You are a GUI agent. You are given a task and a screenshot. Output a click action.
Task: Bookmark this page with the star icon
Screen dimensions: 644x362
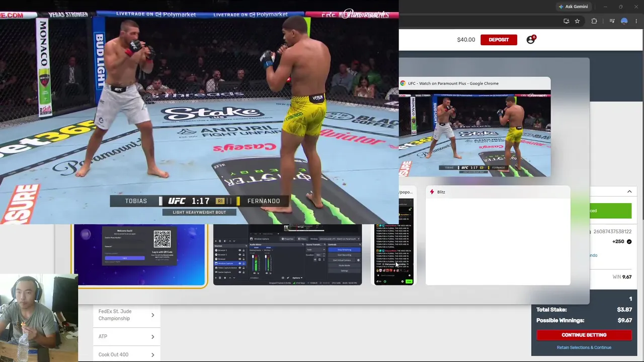577,21
